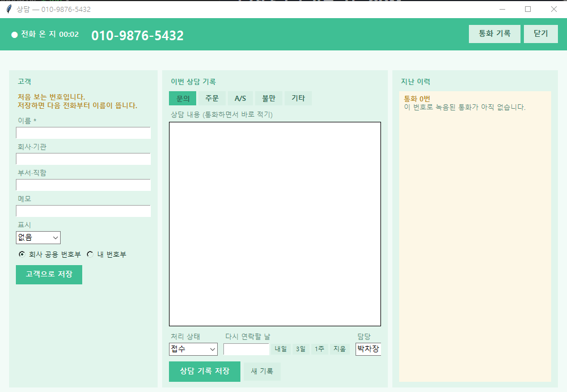The image size is (567, 392).
Task: Click the 고객으로 저장 button
Action: pyautogui.click(x=49, y=275)
